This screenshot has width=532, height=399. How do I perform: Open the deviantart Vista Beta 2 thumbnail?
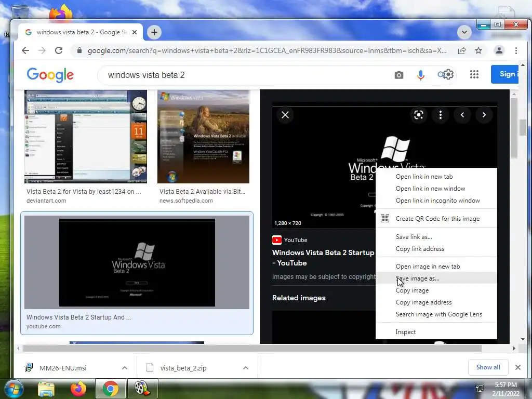click(x=86, y=137)
